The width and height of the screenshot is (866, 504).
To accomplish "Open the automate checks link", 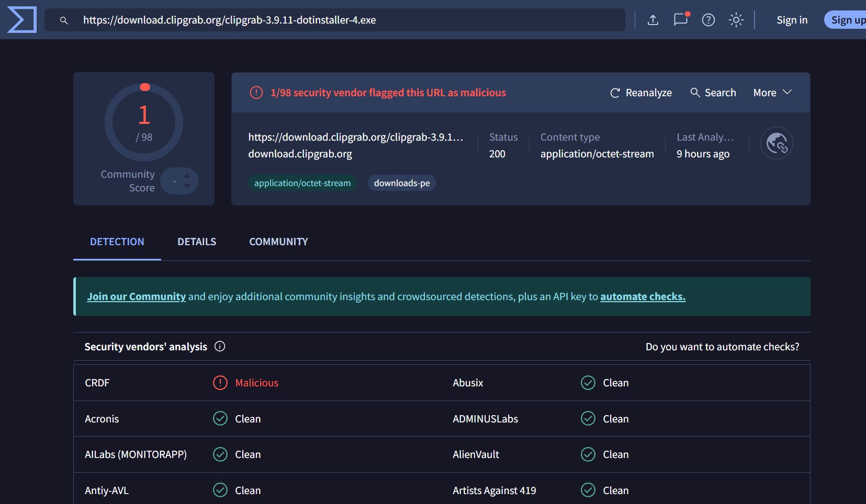I will pyautogui.click(x=643, y=296).
